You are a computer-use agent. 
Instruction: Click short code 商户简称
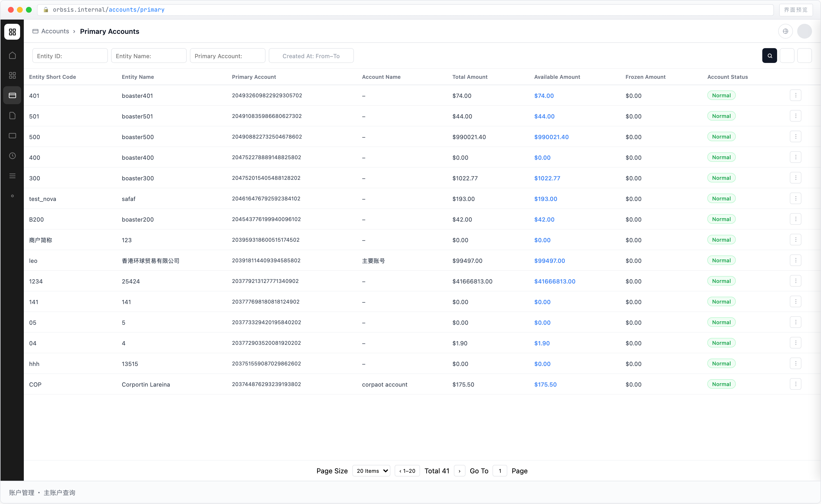(x=41, y=240)
